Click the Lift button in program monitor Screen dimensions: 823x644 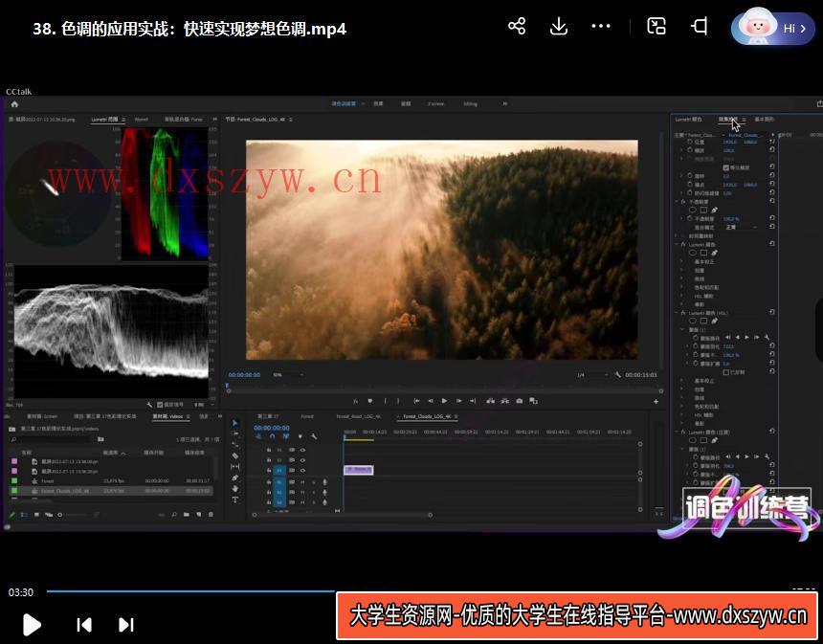(x=490, y=401)
